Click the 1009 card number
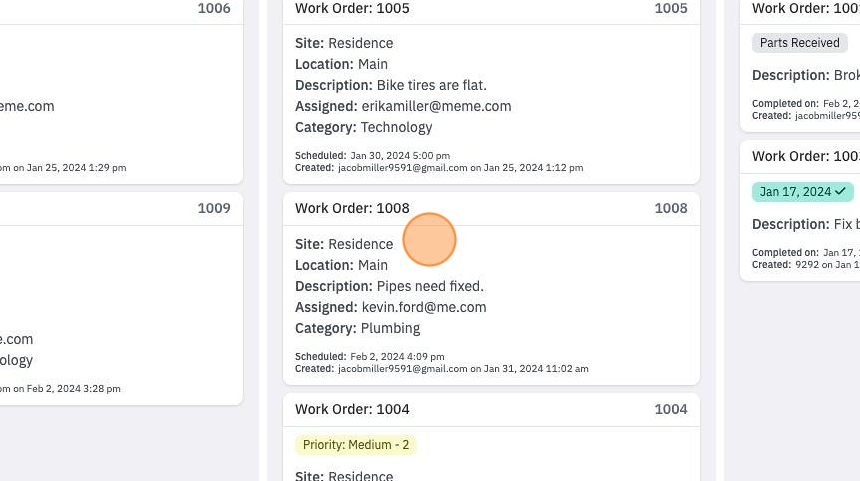The width and height of the screenshot is (860, 481). tap(214, 208)
